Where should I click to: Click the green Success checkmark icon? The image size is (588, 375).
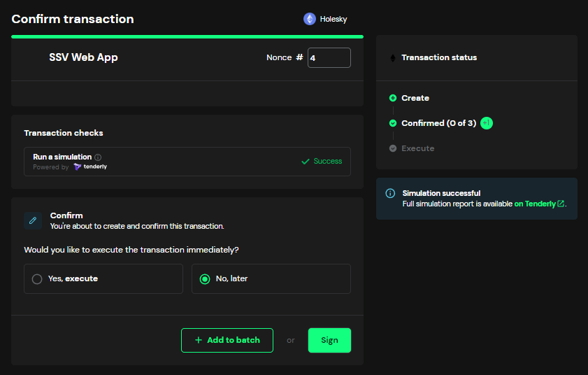(305, 162)
